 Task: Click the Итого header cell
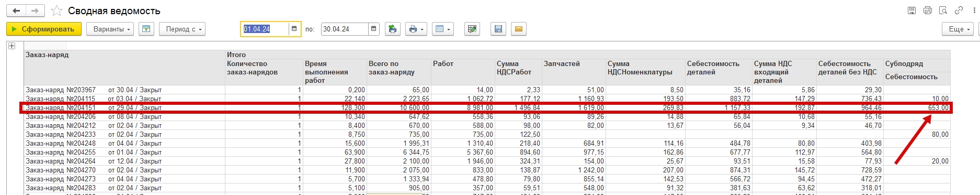click(x=587, y=55)
